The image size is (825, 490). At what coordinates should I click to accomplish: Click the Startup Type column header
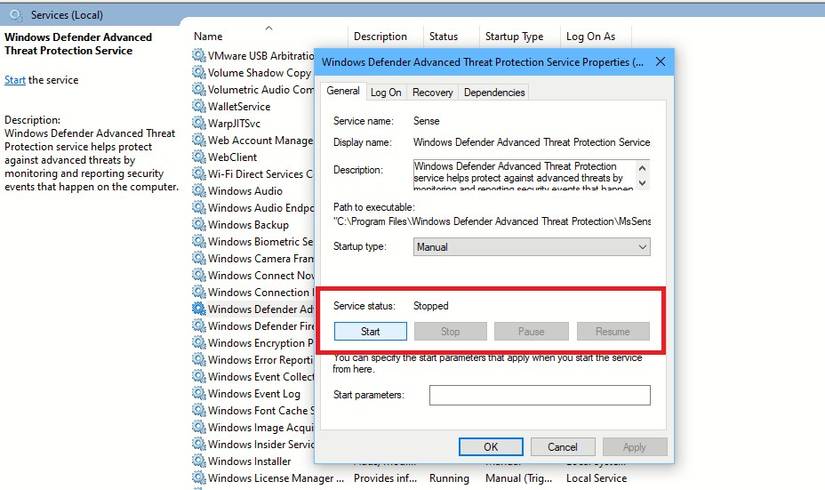(514, 36)
